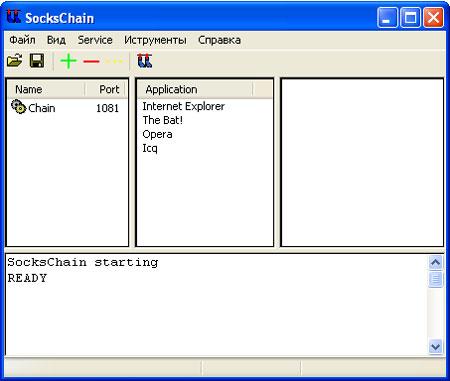Select The Bat! in the application list
This screenshot has height=381, width=450.
tap(163, 120)
